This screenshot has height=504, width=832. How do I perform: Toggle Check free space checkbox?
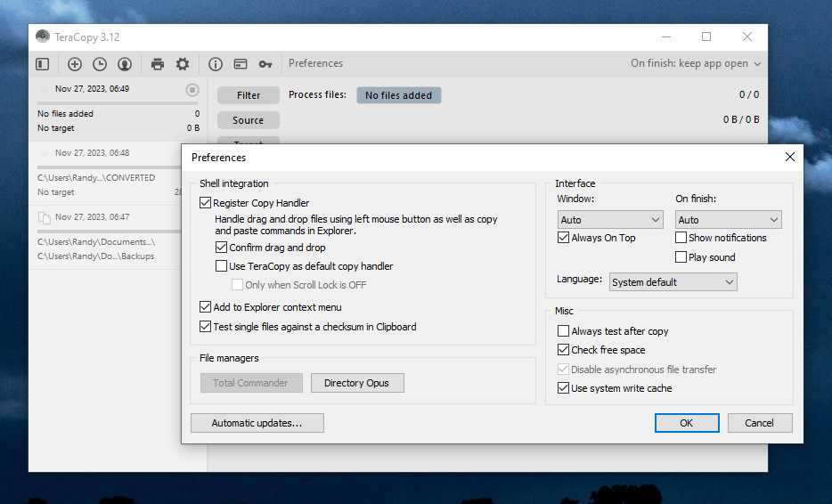tap(564, 350)
